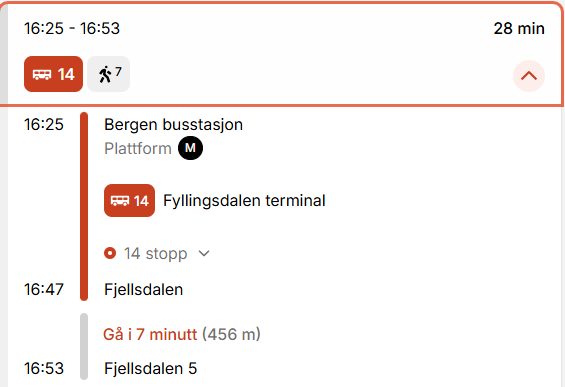
Task: Click the bus 14 badge in the summary header
Action: coord(53,74)
